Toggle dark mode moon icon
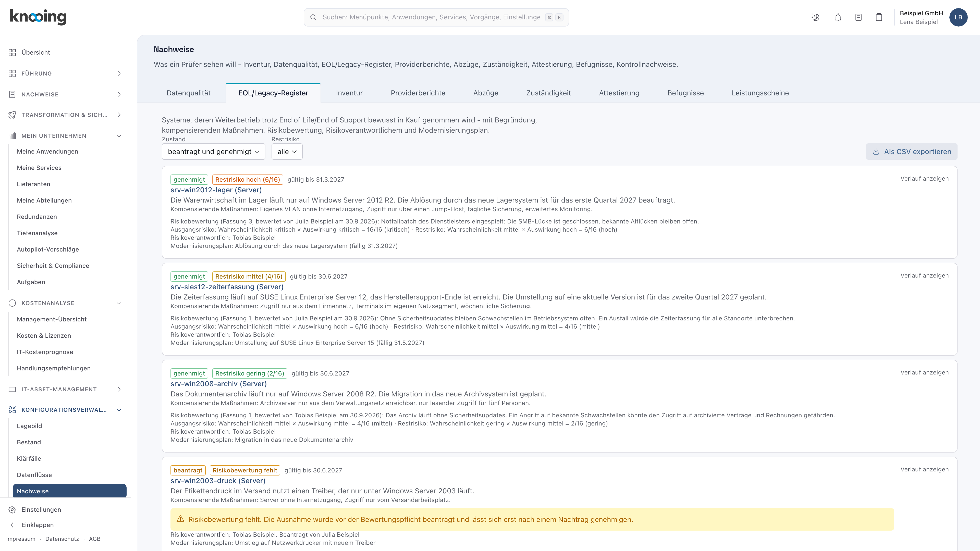The width and height of the screenshot is (980, 551). tap(815, 17)
